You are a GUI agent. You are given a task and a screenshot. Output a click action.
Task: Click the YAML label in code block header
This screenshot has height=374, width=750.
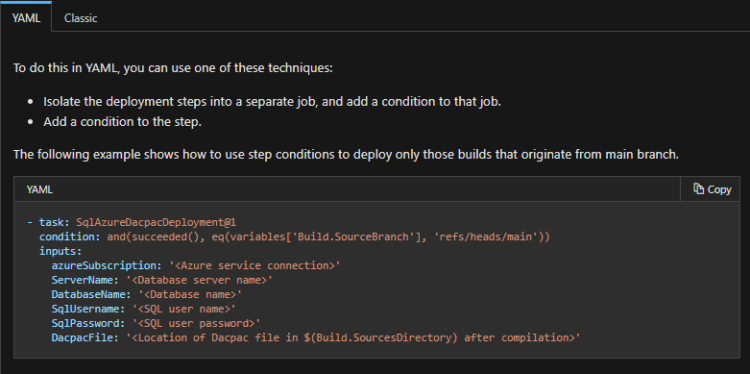(x=39, y=189)
